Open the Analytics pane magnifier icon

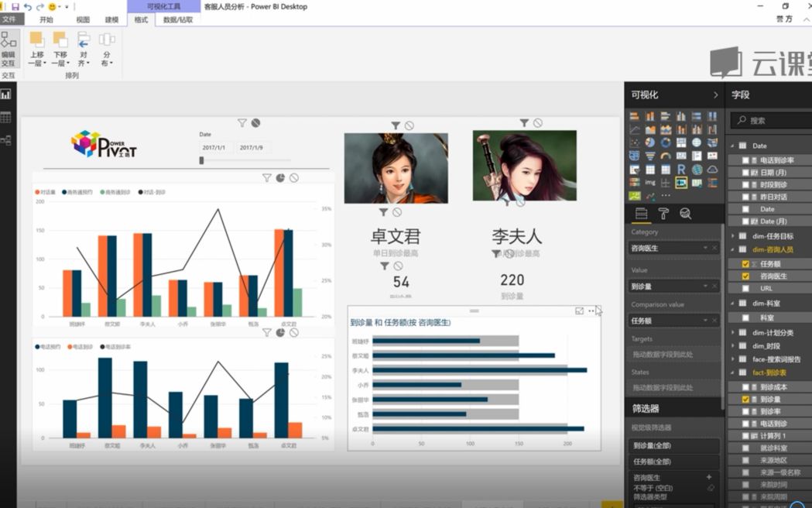pyautogui.click(x=687, y=214)
